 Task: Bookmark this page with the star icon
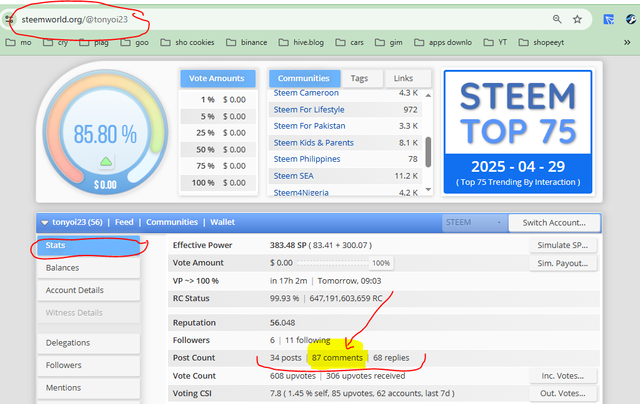tap(577, 19)
